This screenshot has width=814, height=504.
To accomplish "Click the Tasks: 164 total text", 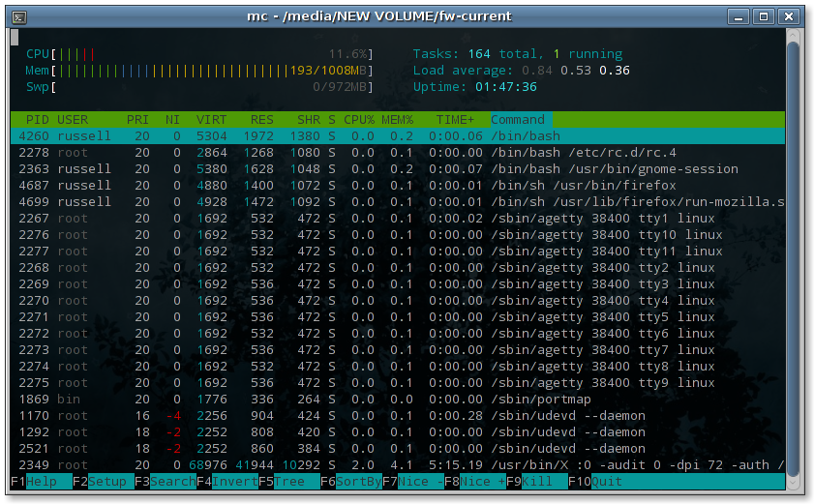I will tap(477, 54).
